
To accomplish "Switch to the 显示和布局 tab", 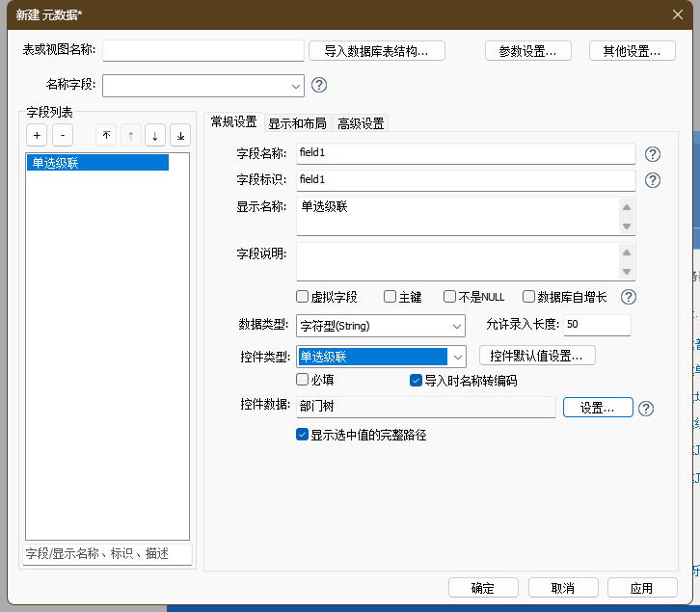I will (297, 122).
